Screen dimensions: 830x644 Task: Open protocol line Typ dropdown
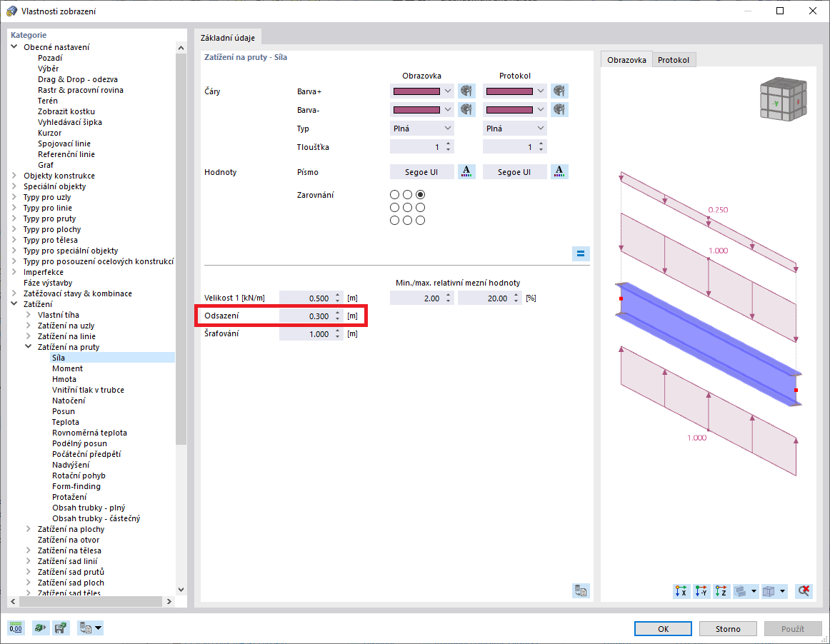[514, 128]
